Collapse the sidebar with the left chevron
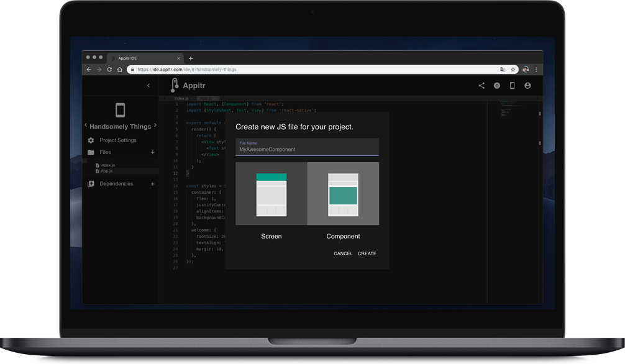This screenshot has height=364, width=625. click(148, 86)
